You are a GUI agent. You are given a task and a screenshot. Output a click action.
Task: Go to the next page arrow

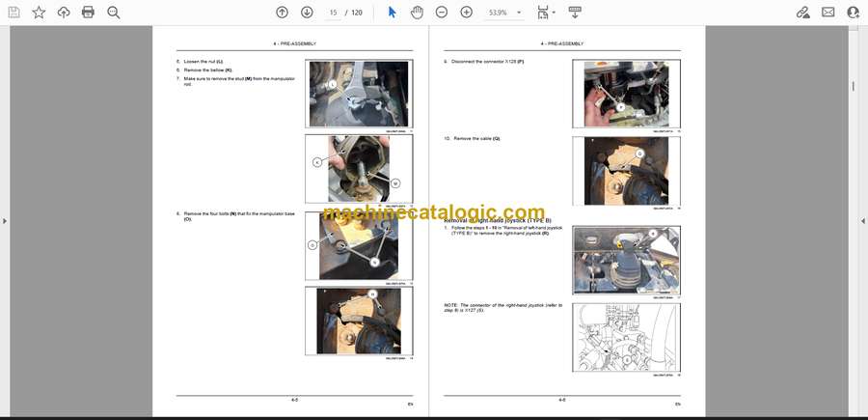click(x=307, y=13)
